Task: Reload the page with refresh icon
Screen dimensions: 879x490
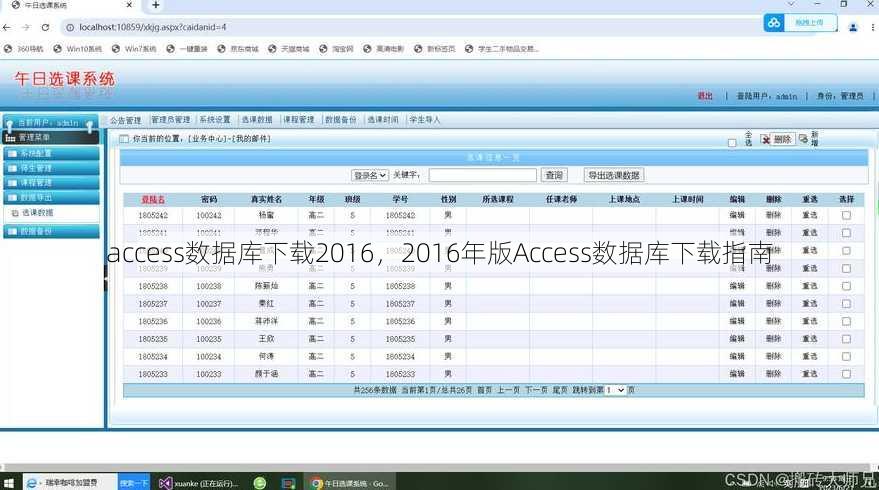Action: (45, 27)
